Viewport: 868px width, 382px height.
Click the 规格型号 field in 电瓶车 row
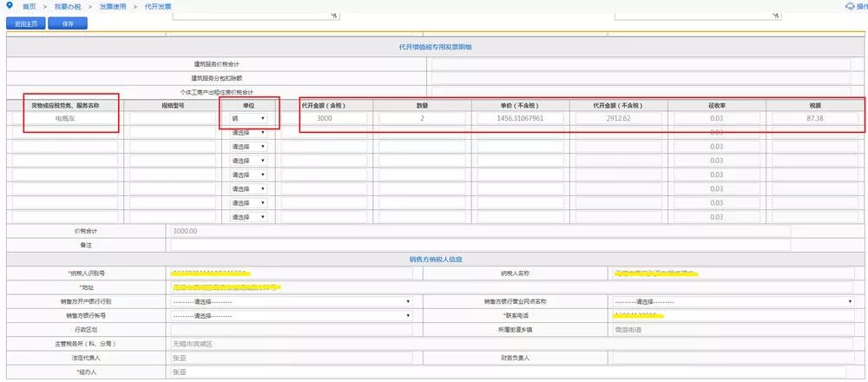click(x=173, y=118)
